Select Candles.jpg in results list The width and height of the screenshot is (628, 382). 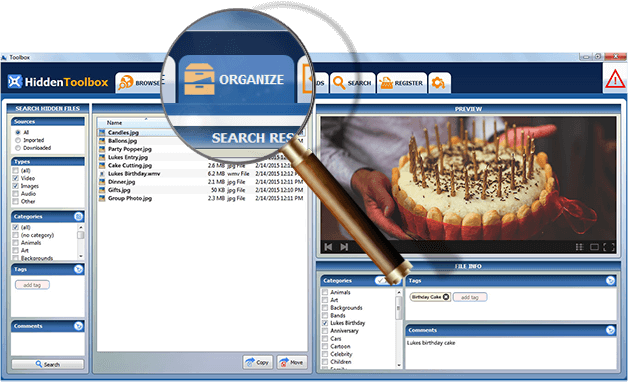[202, 132]
